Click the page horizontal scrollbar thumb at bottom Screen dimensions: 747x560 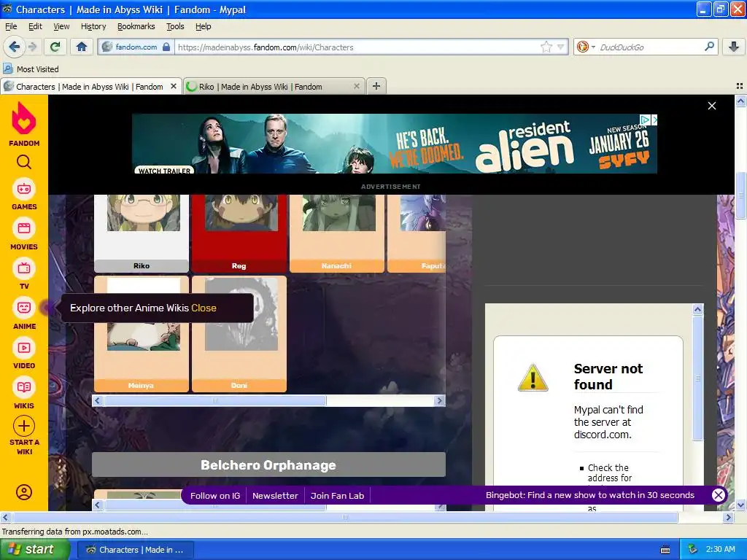point(345,517)
